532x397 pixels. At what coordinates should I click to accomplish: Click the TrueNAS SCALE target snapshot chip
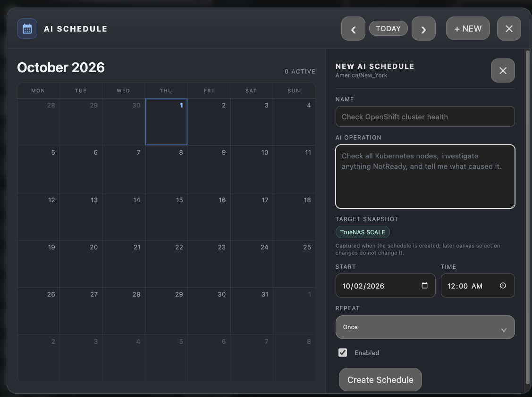coord(363,232)
